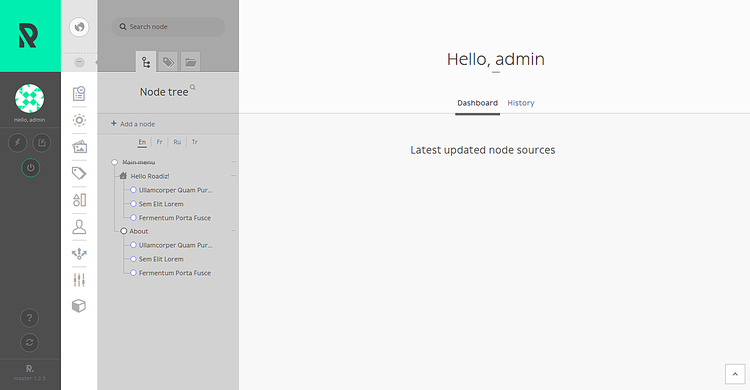Open Fermentum Porta Fusce under About
This screenshot has height=390, width=750.
(x=175, y=273)
